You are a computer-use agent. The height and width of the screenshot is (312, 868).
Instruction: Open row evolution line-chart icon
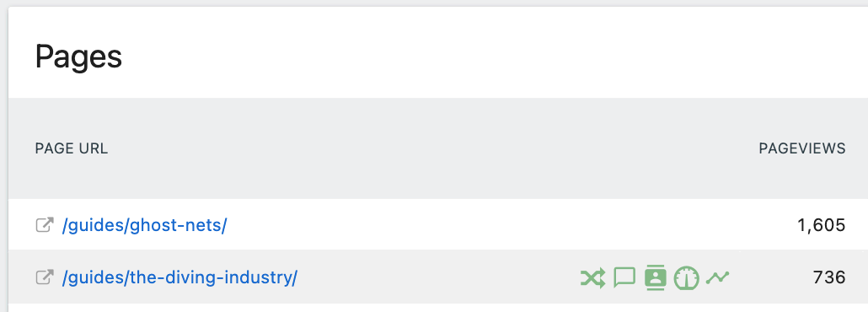pos(717,277)
